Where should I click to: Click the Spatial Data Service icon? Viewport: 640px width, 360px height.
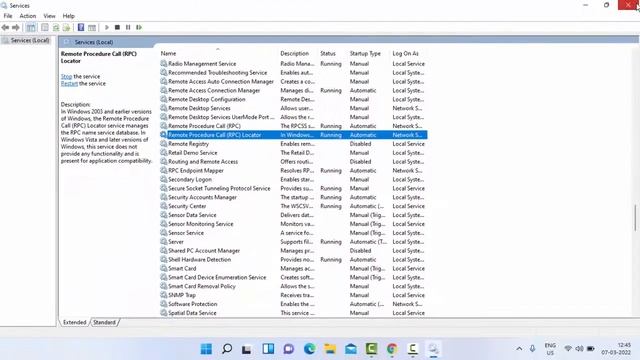164,313
